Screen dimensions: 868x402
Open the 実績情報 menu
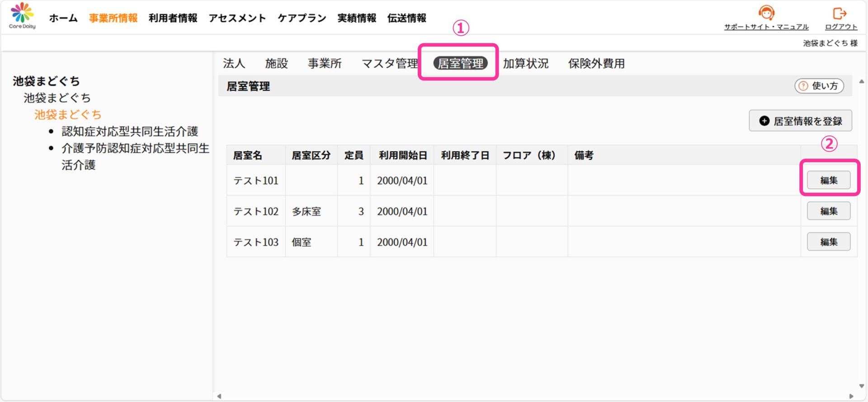pos(357,18)
